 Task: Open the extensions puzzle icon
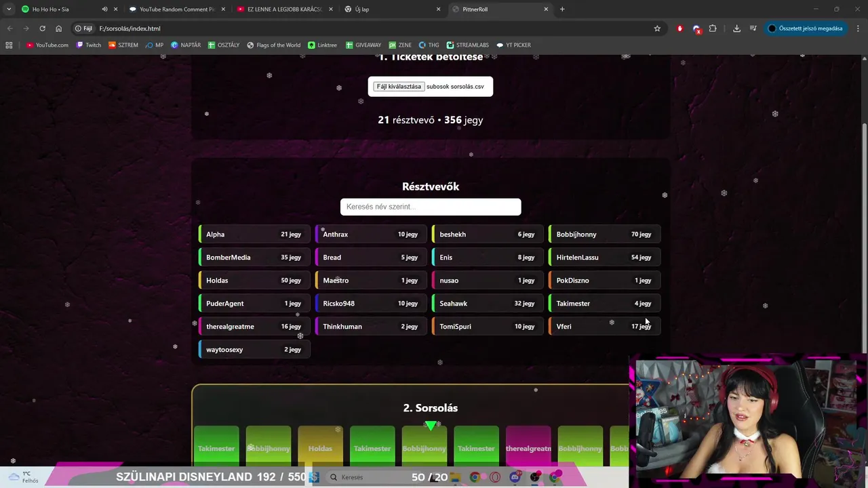pyautogui.click(x=713, y=28)
